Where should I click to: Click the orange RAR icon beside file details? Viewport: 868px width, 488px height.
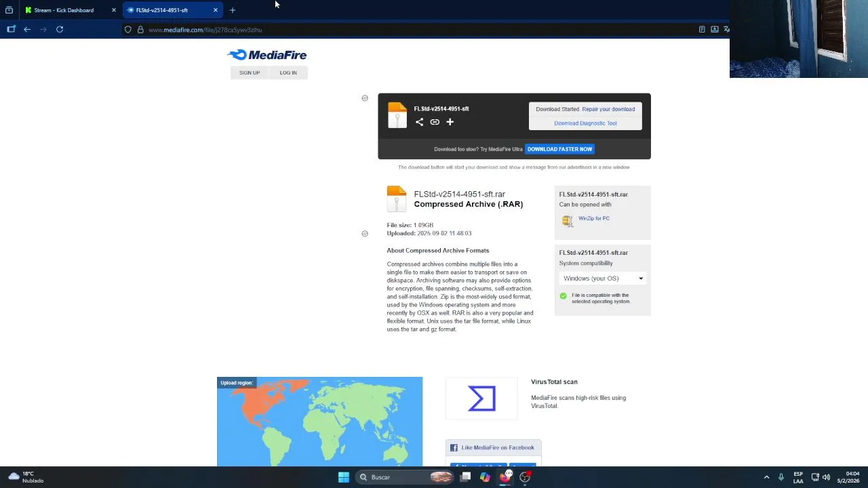[x=396, y=199]
